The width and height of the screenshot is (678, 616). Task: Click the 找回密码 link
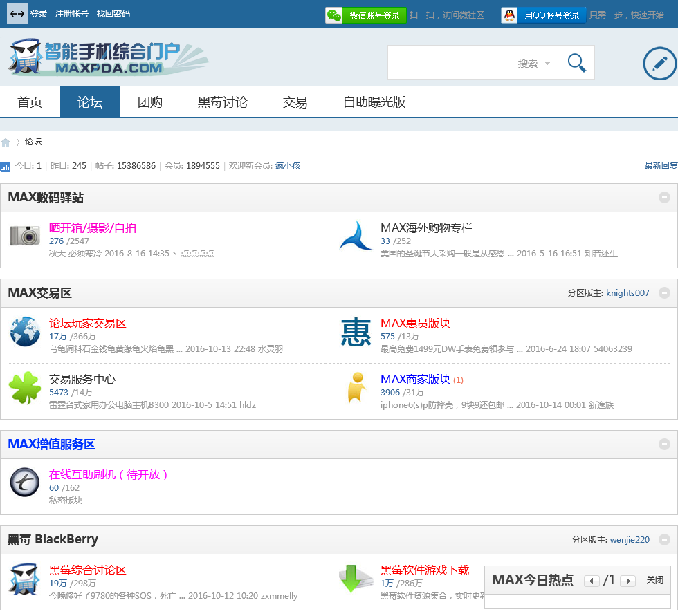(113, 14)
